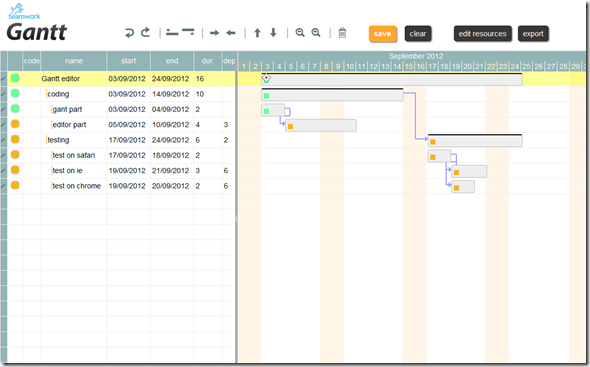Click green status dot of Gantt editor
Screen dimensions: 590x367
tap(15, 78)
